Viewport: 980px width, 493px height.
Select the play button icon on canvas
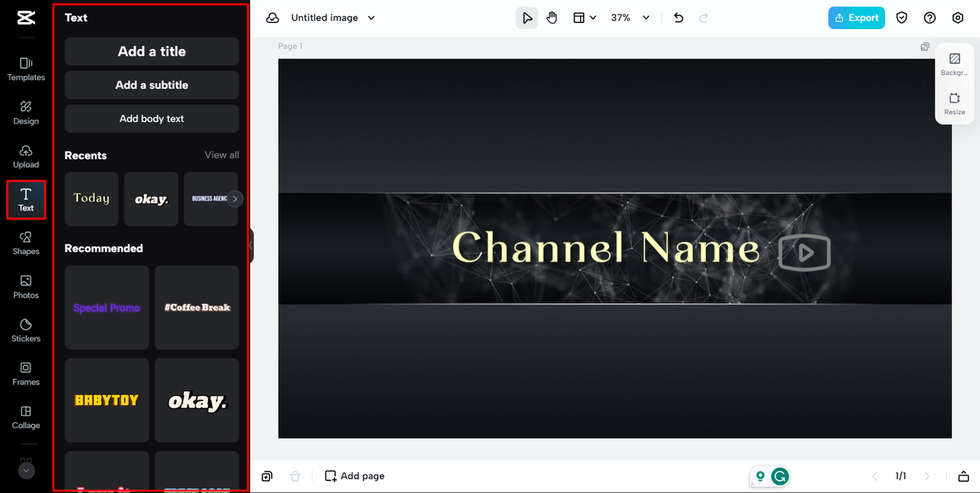tap(804, 253)
